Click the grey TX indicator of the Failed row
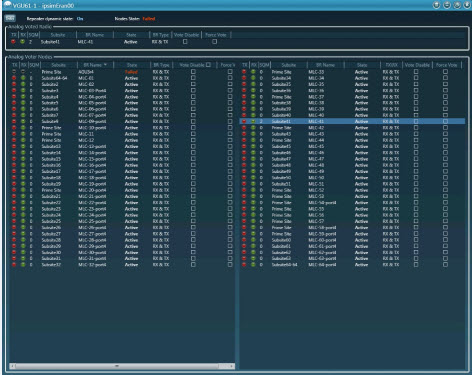Viewport: 472px width, 375px height. point(14,72)
